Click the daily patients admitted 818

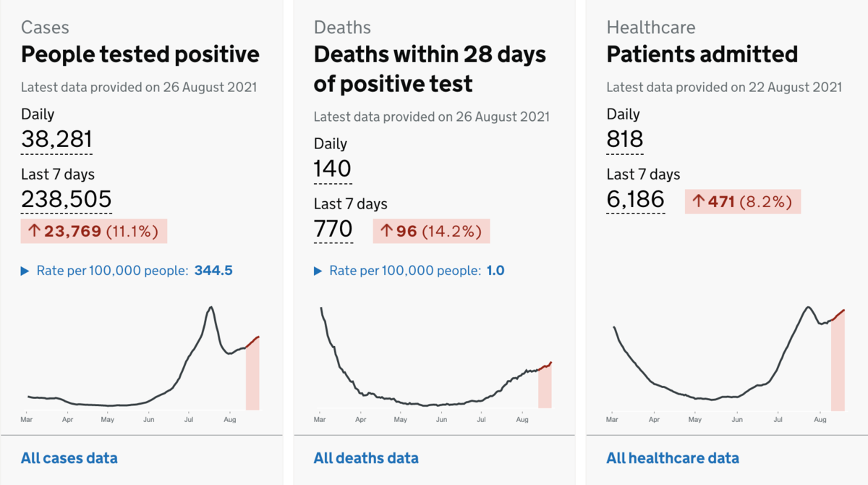coord(625,139)
